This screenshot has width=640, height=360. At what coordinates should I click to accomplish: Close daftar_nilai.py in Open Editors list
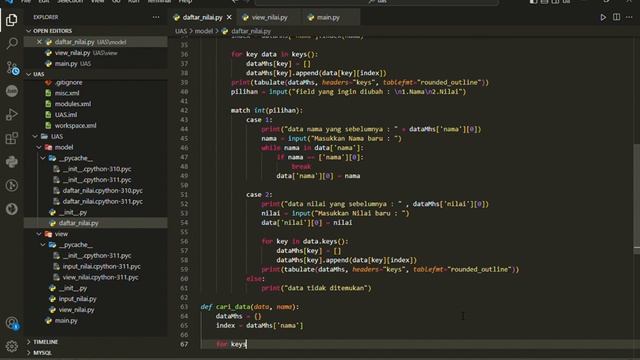click(x=39, y=42)
